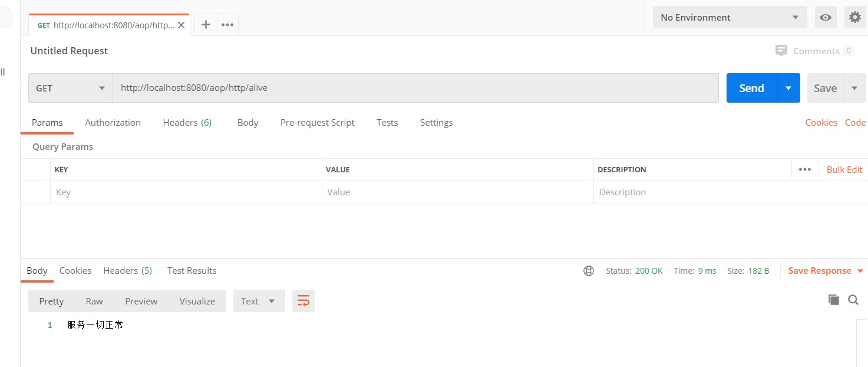Image resolution: width=868 pixels, height=367 pixels.
Task: Click the environment quick look eye icon
Action: [x=826, y=18]
